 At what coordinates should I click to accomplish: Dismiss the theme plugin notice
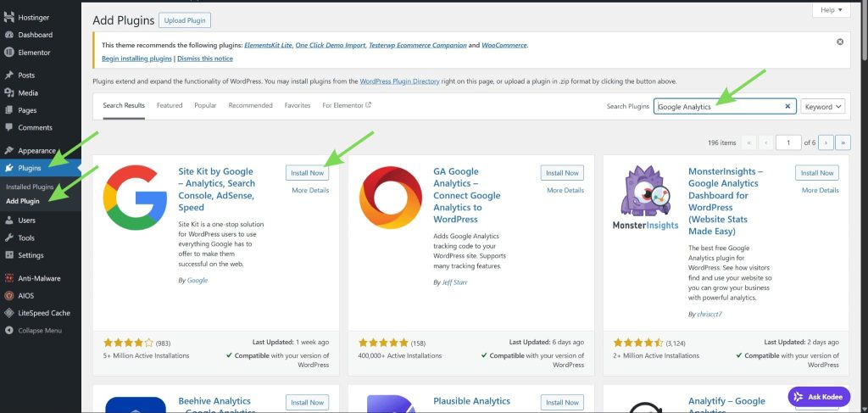click(840, 42)
